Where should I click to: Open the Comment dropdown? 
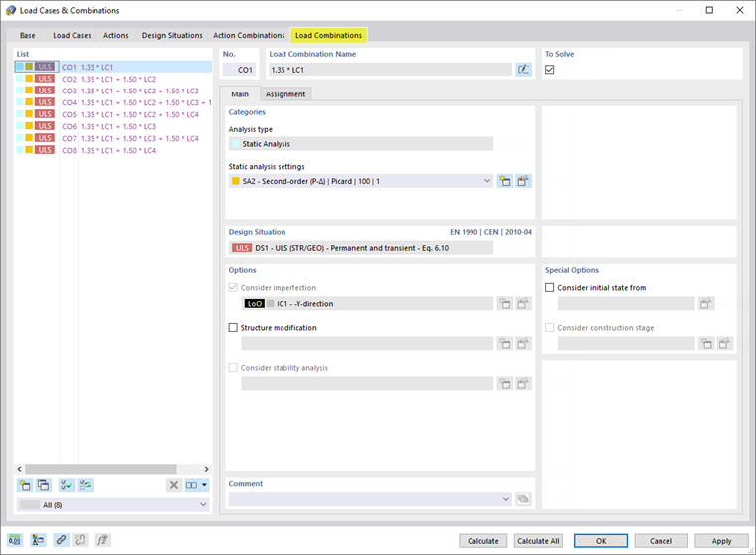pyautogui.click(x=506, y=499)
